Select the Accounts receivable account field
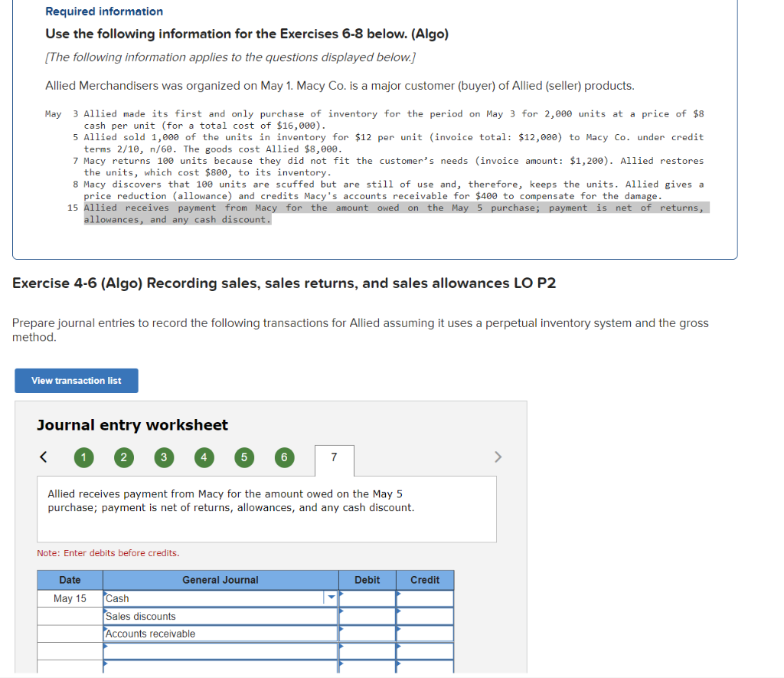Screen dimensions: 784x678 coord(220,634)
